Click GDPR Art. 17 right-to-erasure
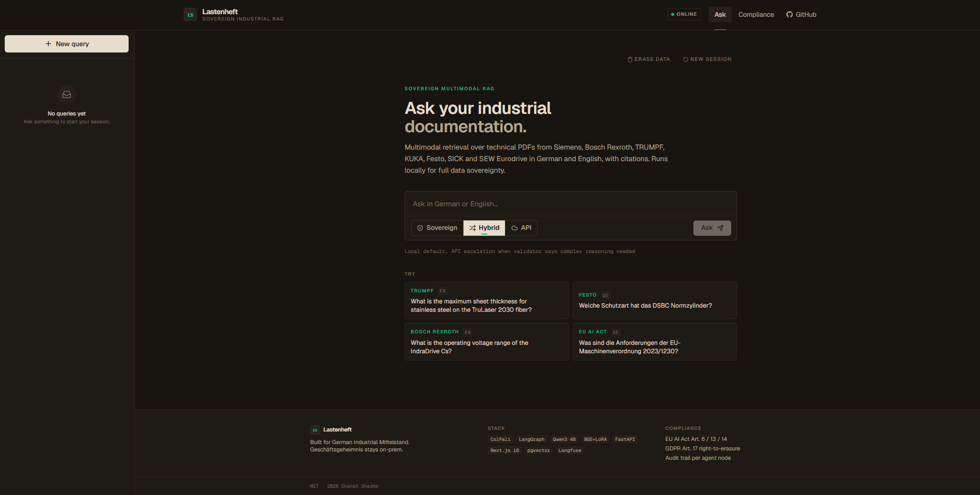 [702, 449]
